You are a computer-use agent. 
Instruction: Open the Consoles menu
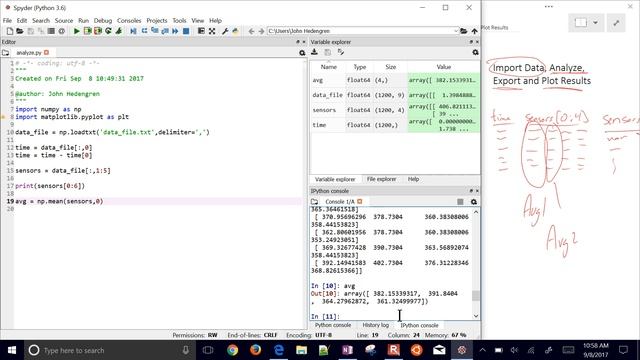pos(129,20)
